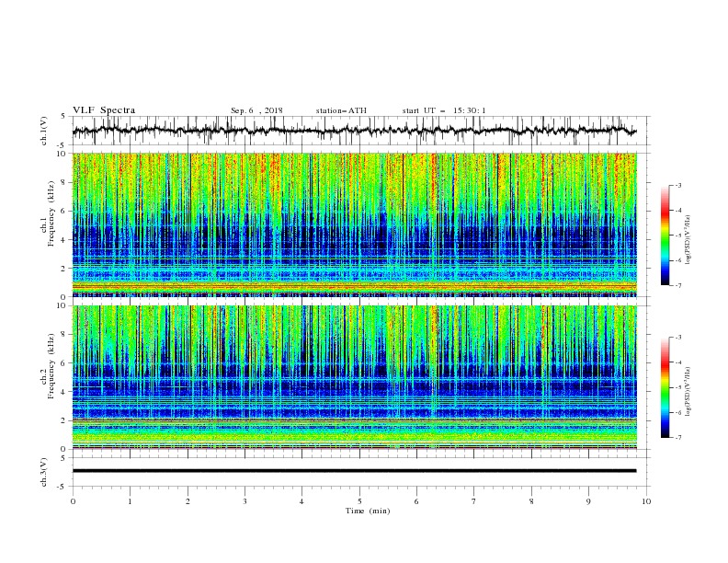Click time axis tick label "6"
728x563 pixels.
point(416,501)
